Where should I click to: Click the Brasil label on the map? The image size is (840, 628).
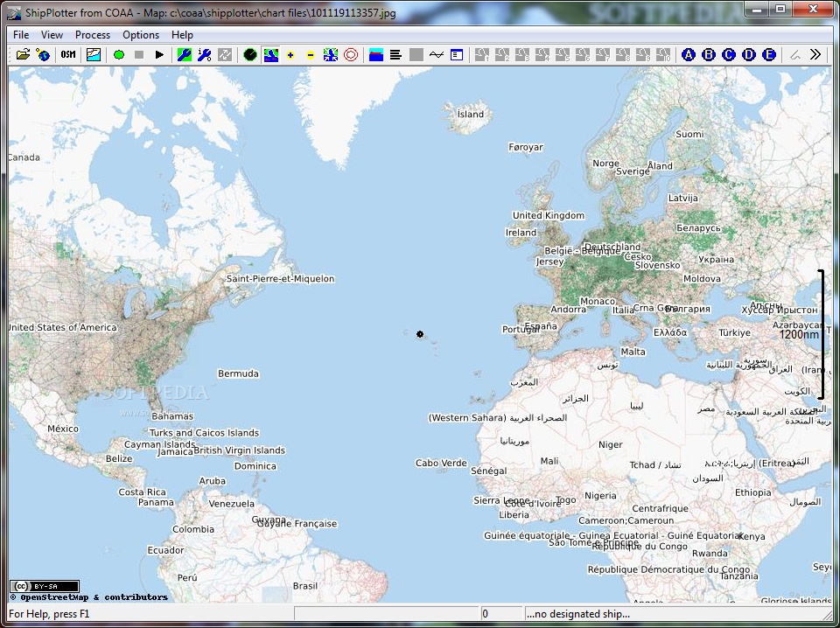(x=305, y=586)
